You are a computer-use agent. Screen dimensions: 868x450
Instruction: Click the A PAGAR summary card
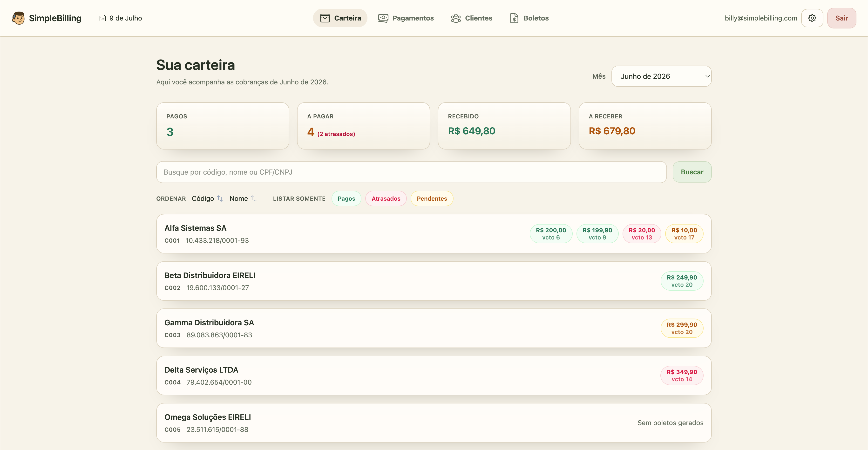(x=363, y=126)
